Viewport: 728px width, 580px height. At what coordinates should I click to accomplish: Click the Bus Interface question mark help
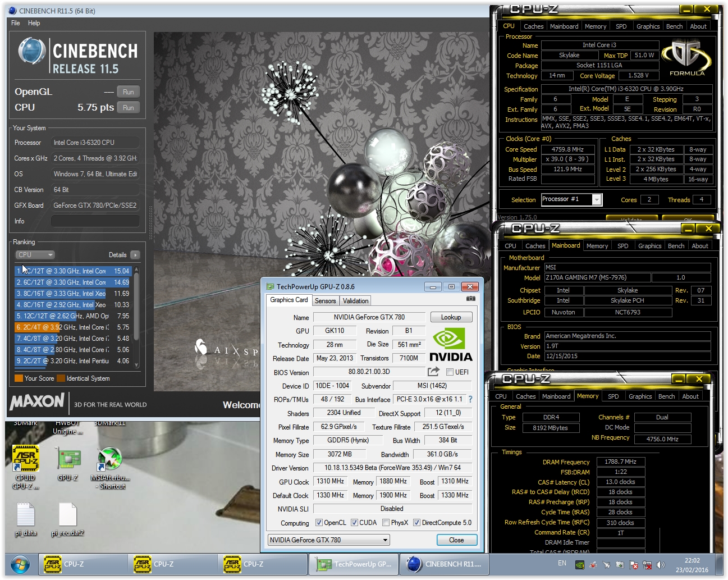tap(470, 399)
